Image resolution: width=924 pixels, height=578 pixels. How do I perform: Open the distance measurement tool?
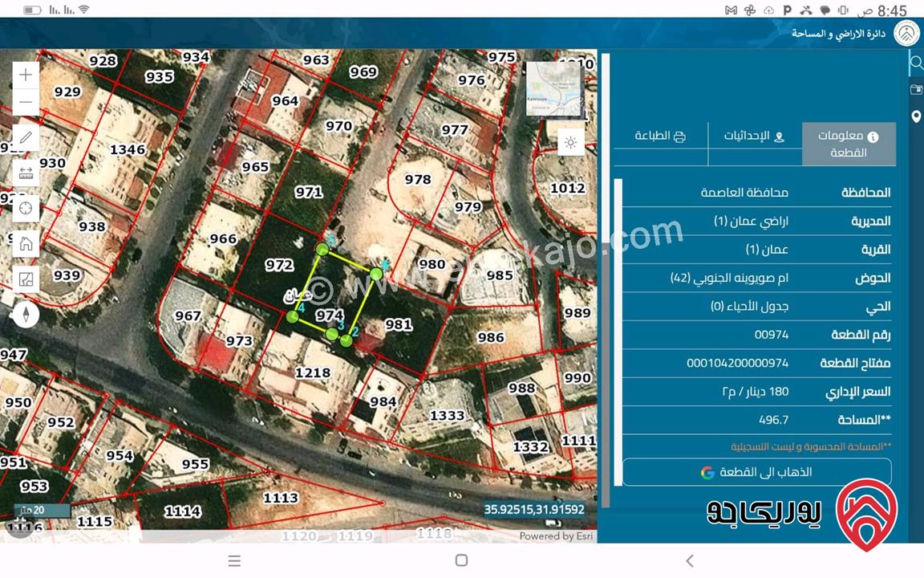pos(26,173)
